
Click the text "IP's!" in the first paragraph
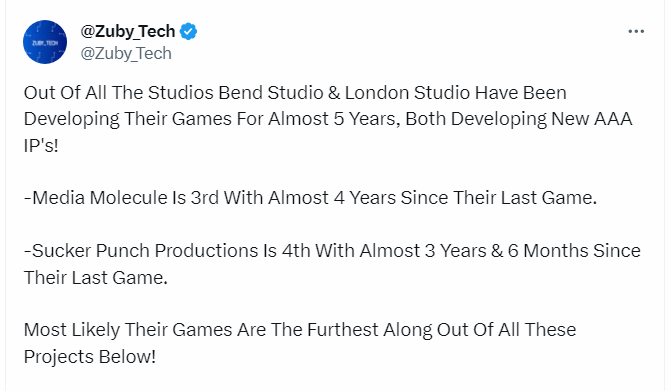(x=41, y=146)
